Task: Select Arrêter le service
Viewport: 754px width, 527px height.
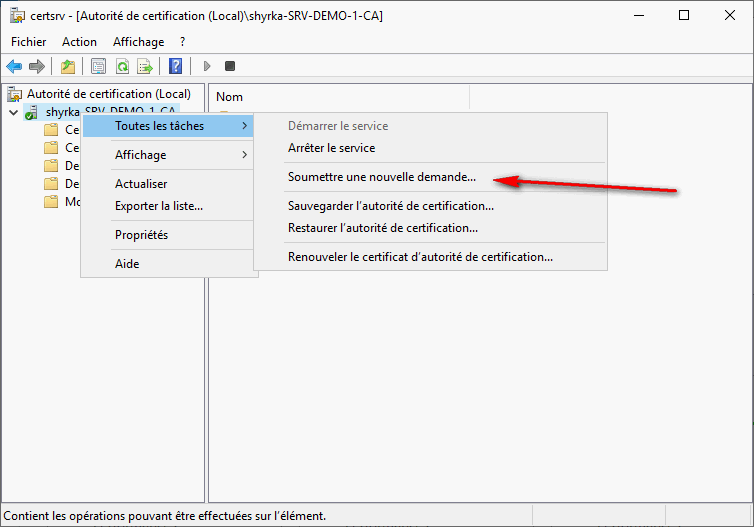Action: pos(331,148)
